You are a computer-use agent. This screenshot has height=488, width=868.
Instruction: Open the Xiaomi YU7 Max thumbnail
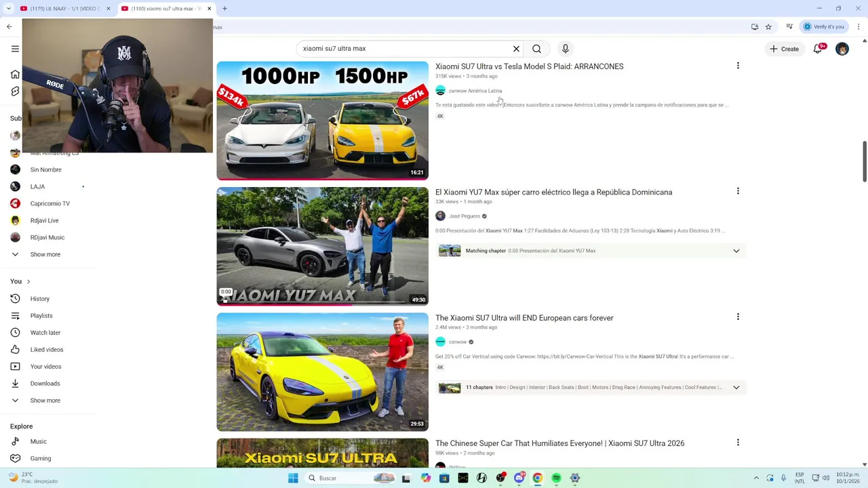[x=322, y=246]
